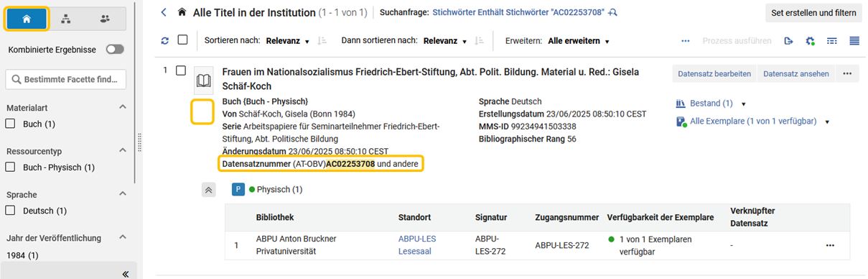Check the Buch (1) facet checkbox
Viewport: 868px width, 279px height.
click(11, 124)
